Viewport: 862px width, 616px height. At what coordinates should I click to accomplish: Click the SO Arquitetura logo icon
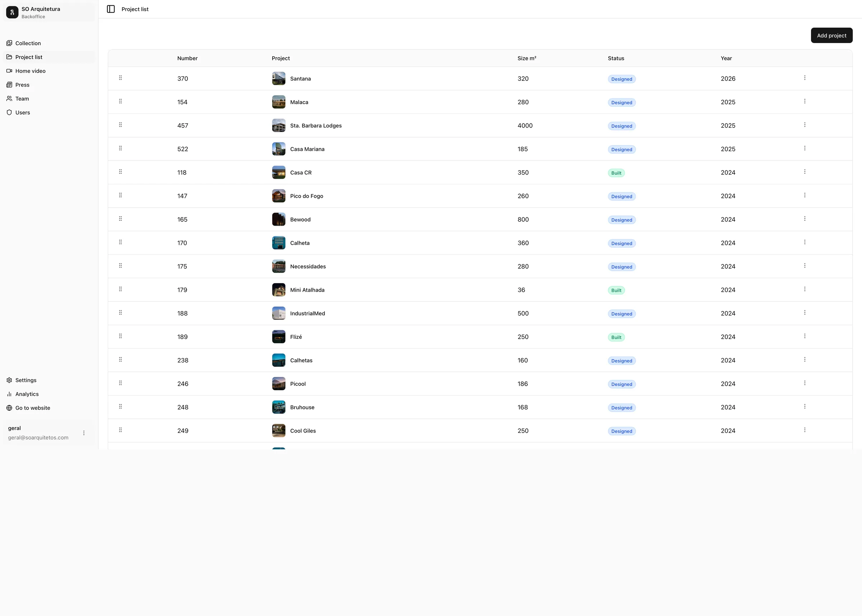(x=12, y=12)
